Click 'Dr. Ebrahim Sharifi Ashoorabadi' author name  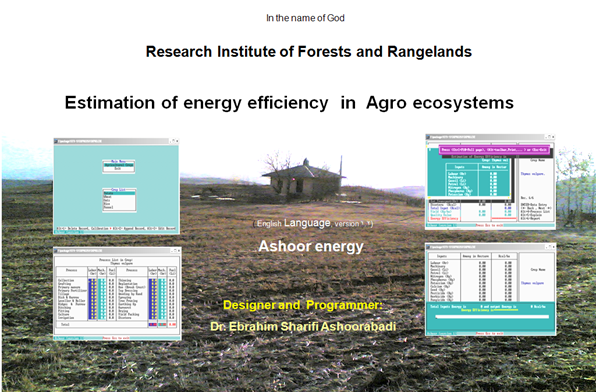(x=303, y=327)
